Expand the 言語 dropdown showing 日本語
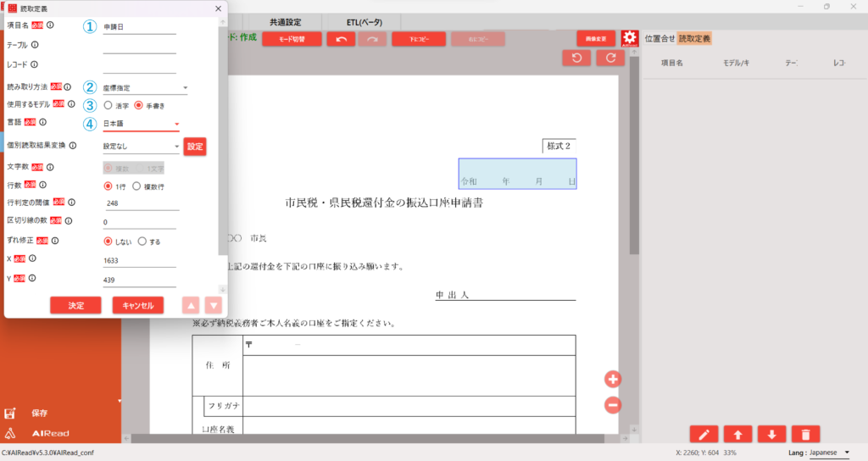868x461 pixels. [x=141, y=124]
